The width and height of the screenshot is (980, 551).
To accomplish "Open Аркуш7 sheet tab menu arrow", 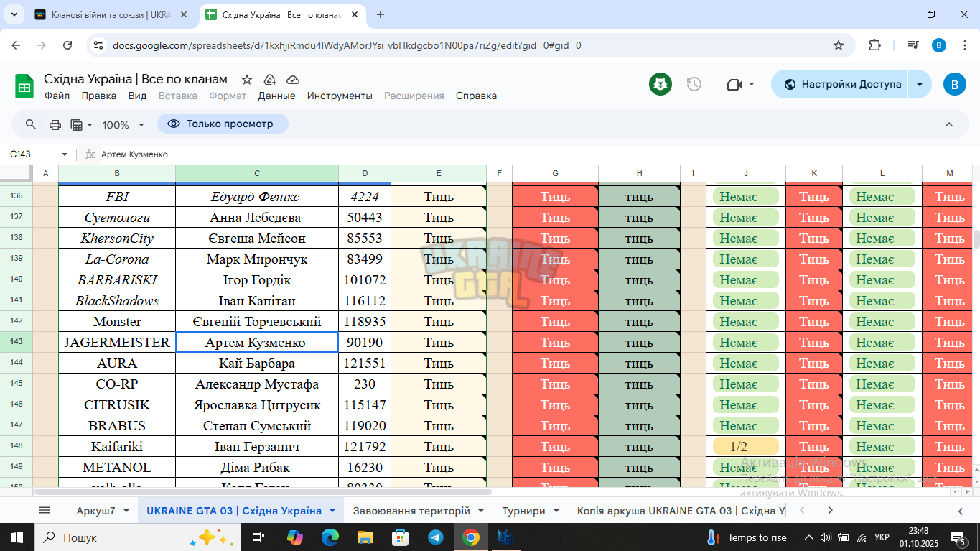I will (126, 511).
